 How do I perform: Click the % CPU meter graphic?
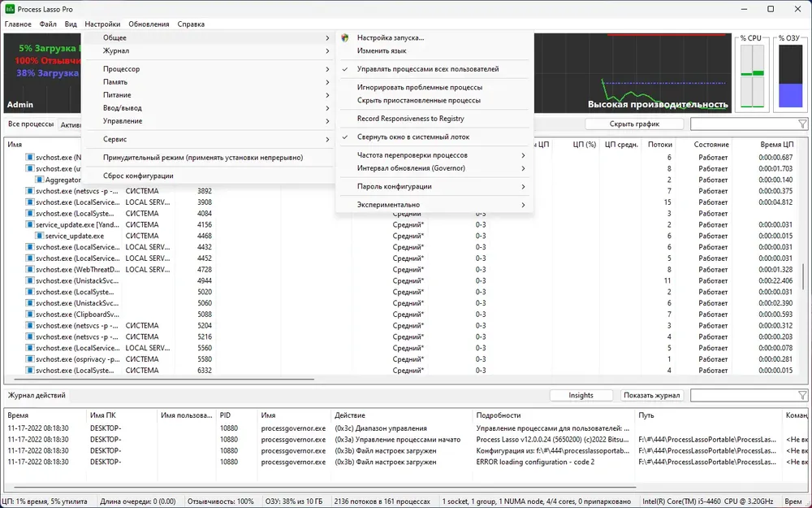752,76
